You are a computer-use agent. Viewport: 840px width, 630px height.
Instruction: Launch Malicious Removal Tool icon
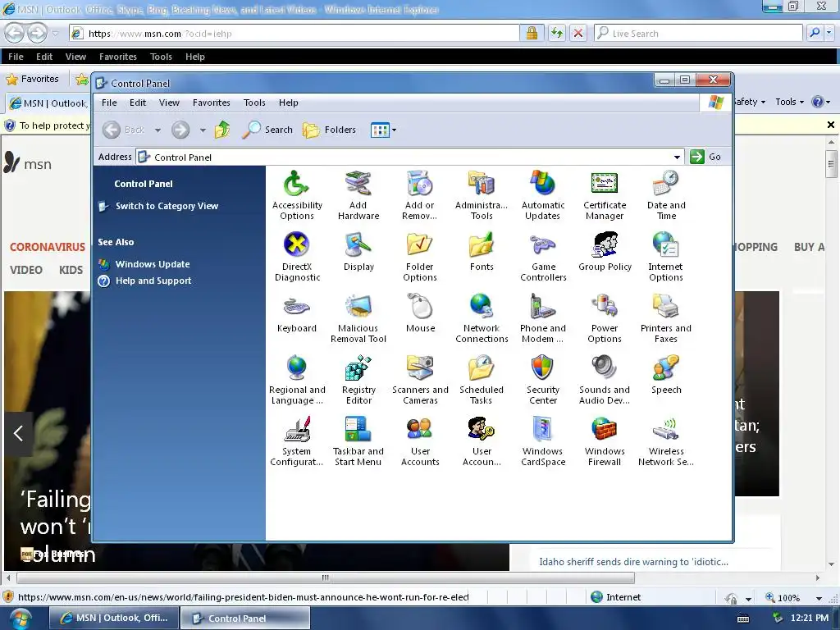pyautogui.click(x=358, y=318)
